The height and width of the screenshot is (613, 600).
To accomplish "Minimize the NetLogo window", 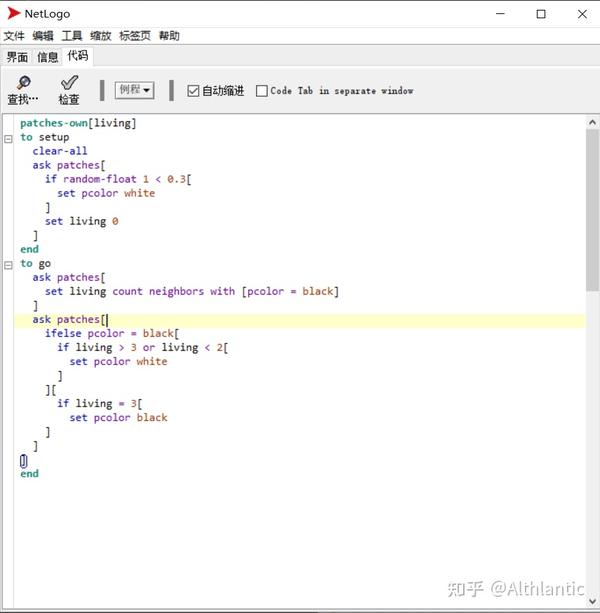I will 500,14.
